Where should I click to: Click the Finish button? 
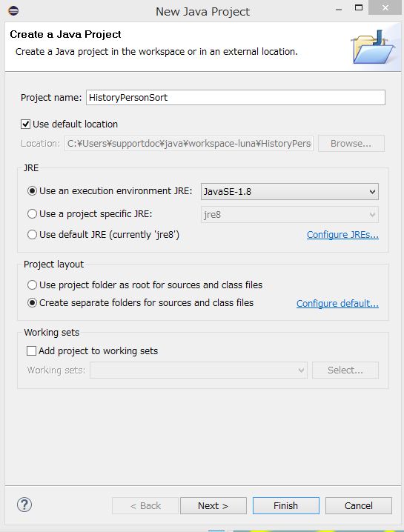(286, 505)
